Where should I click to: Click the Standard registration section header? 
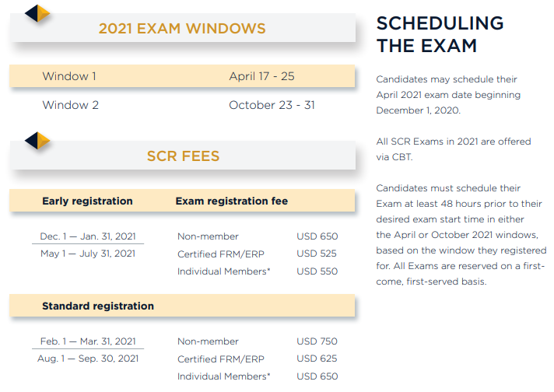point(98,306)
